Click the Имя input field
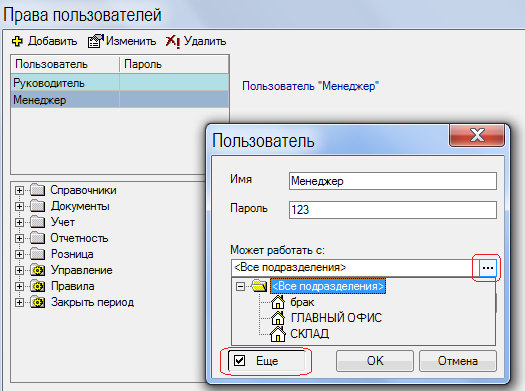Viewport: 525px width, 391px height. pyautogui.click(x=393, y=181)
